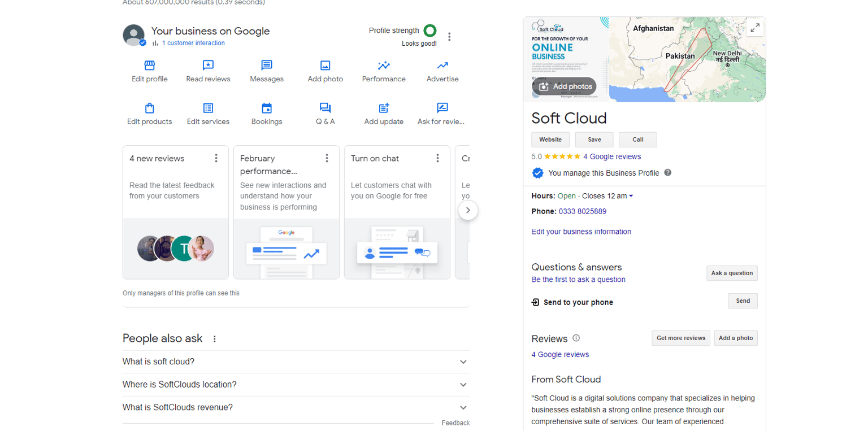Image resolution: width=868 pixels, height=431 pixels.
Task: Expand the business hours dropdown arrow
Action: coord(631,196)
